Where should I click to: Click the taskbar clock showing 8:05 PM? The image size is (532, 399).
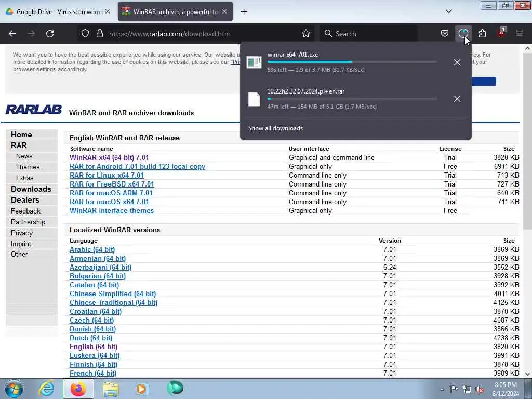click(506, 389)
